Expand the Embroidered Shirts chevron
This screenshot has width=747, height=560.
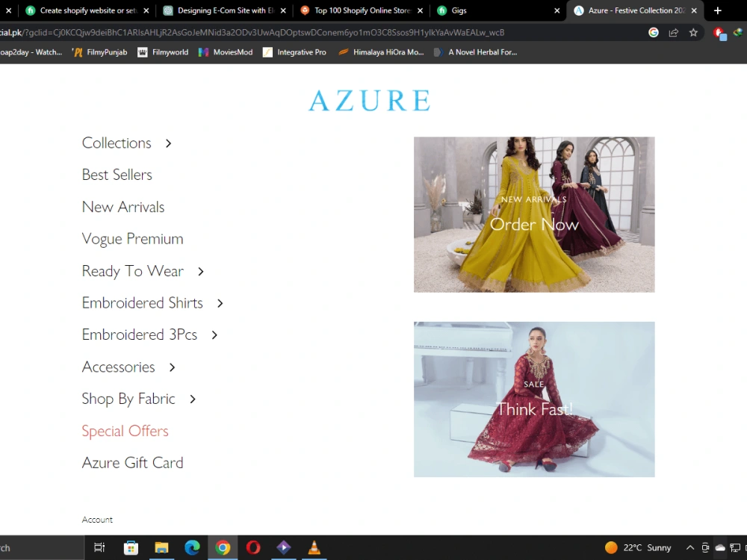point(220,303)
